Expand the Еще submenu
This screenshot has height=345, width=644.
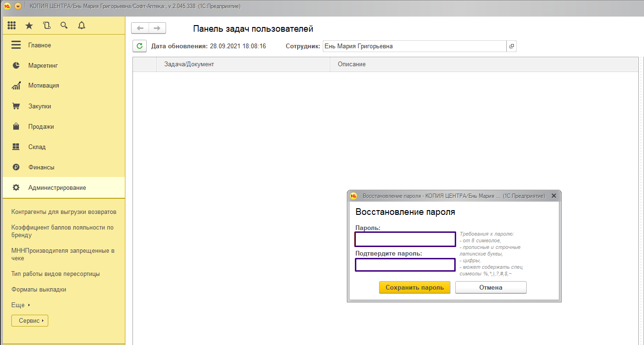[x=20, y=305]
